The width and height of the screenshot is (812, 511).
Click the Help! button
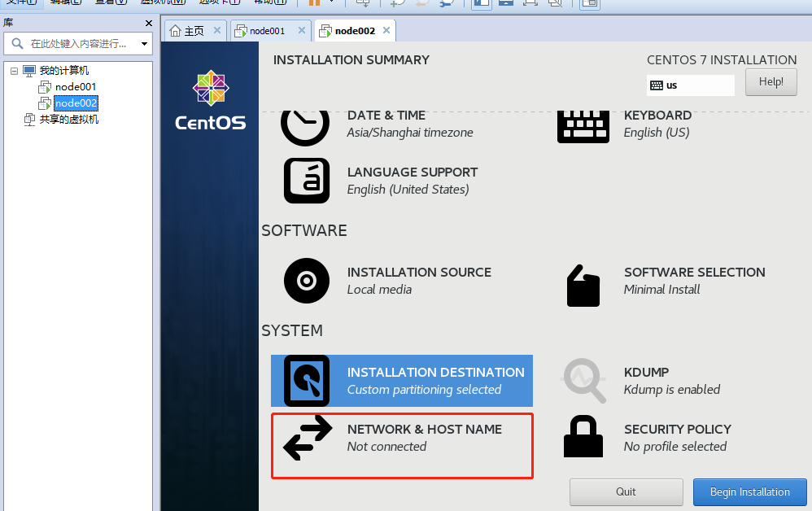(x=771, y=82)
